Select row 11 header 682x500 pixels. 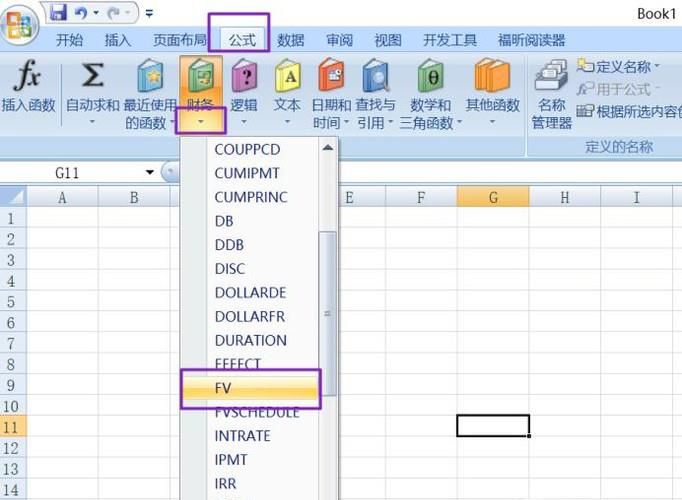coord(13,427)
